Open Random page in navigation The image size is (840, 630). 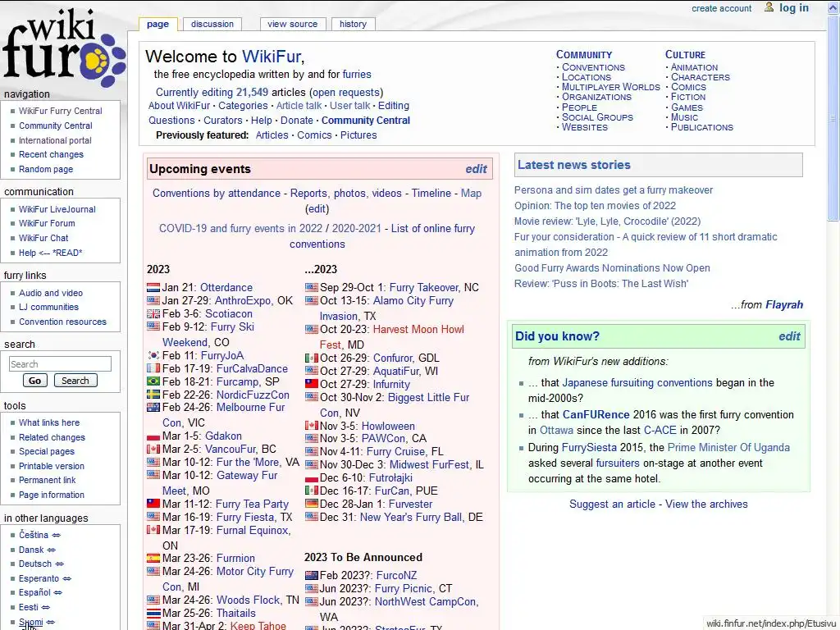[x=46, y=169]
